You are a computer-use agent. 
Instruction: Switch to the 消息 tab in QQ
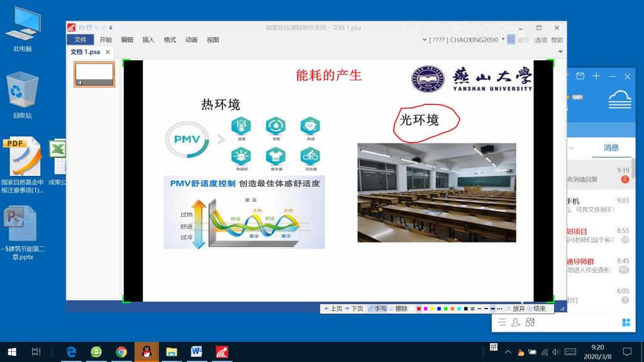tap(611, 148)
